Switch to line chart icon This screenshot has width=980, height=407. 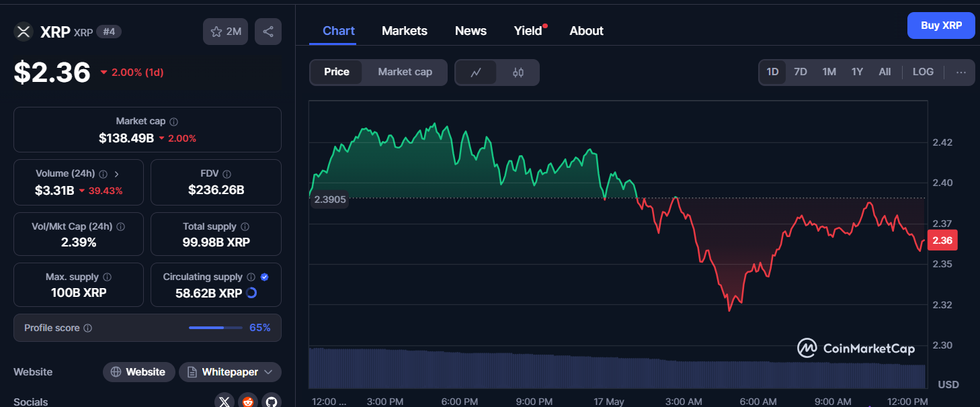coord(476,73)
